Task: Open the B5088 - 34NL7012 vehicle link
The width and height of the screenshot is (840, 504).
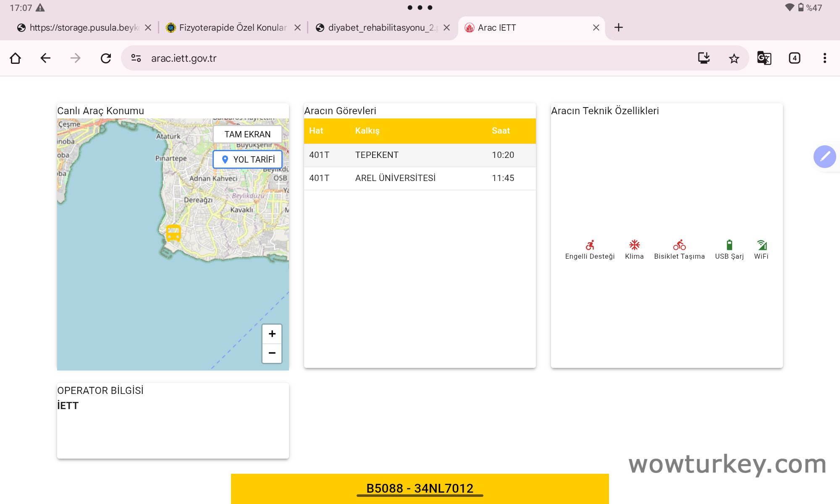Action: (x=420, y=488)
